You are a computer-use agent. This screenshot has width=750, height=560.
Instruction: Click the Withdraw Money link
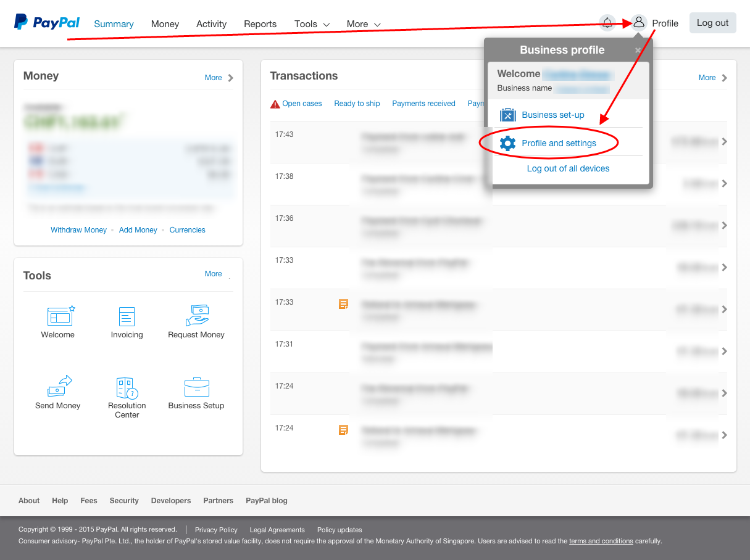point(78,230)
